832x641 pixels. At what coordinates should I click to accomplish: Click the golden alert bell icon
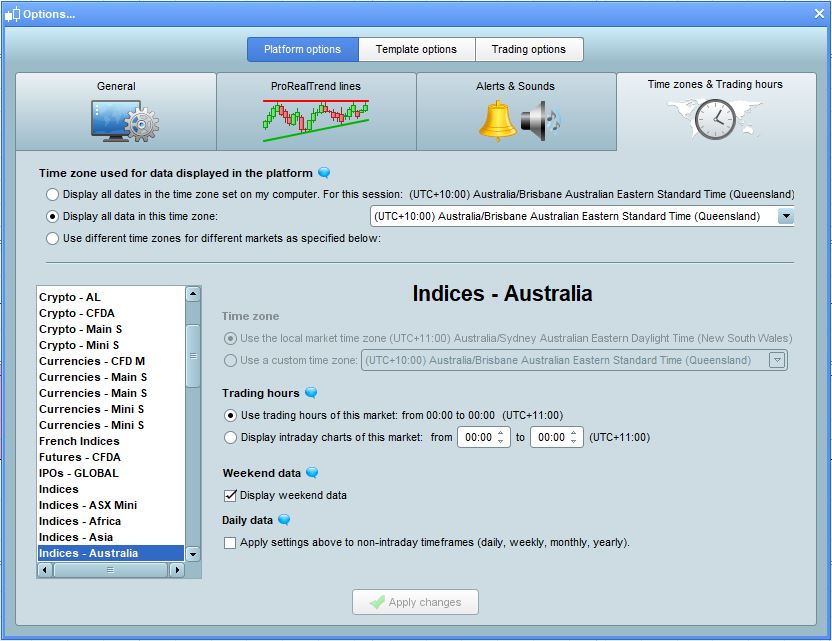[497, 121]
